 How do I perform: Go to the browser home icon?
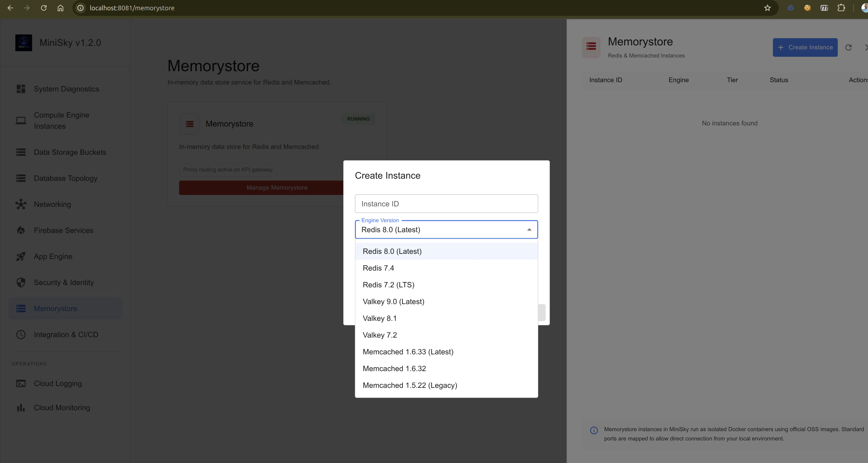click(x=60, y=8)
